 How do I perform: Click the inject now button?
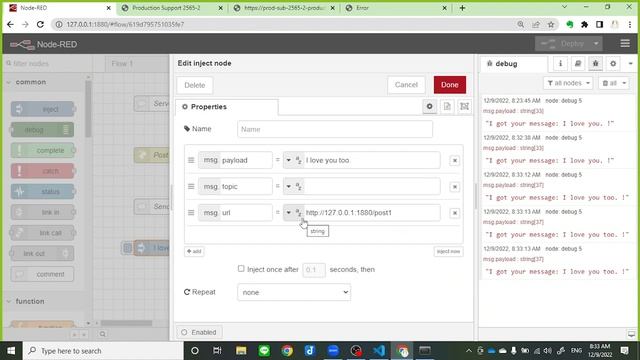click(x=448, y=251)
